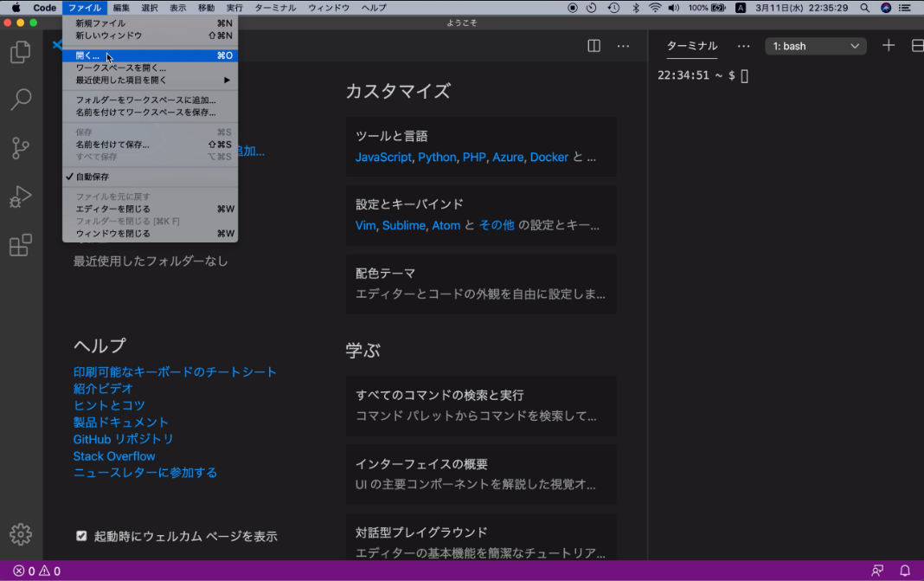Image resolution: width=924 pixels, height=581 pixels.
Task: Open the ターミナル menu in menu bar
Action: (274, 8)
